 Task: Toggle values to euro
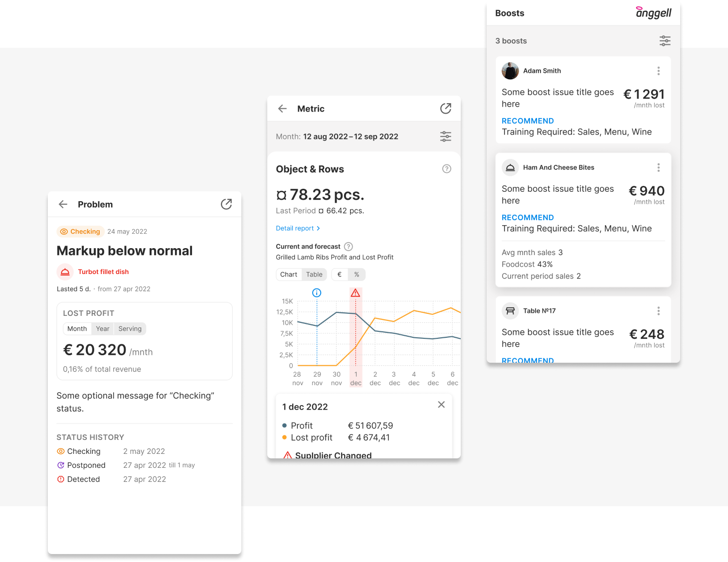click(340, 275)
